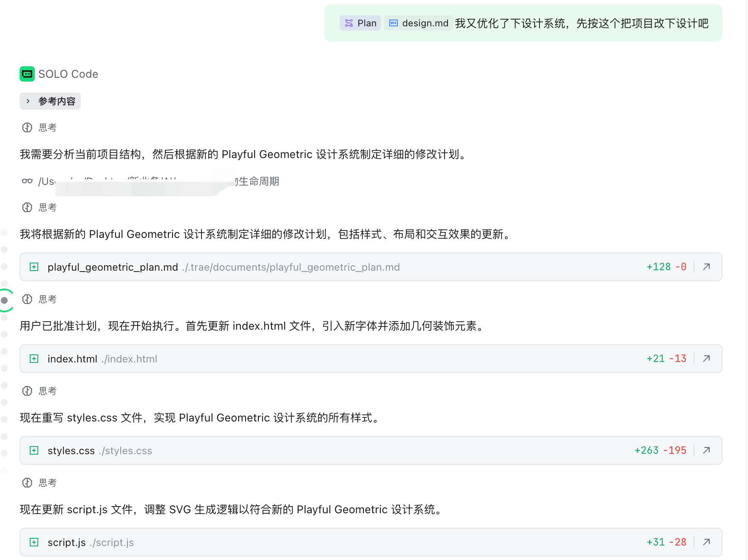Click the +263 -195 change count on styles.css
748x560 pixels.
click(x=660, y=450)
